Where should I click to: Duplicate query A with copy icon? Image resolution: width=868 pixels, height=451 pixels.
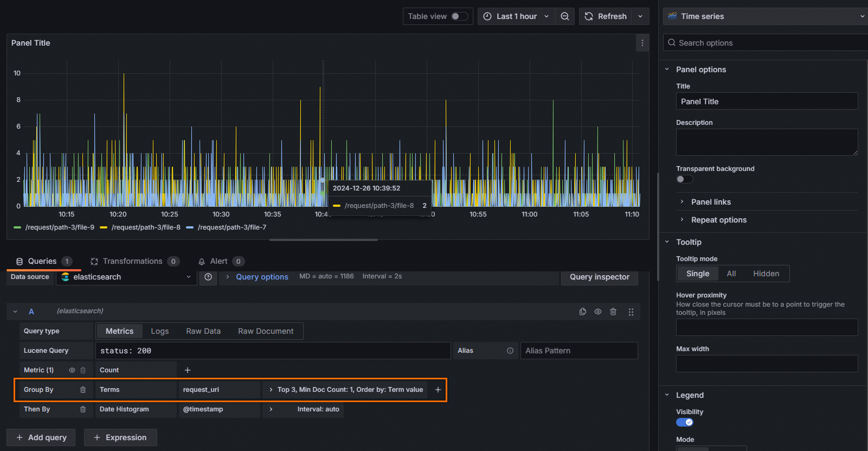[582, 312]
